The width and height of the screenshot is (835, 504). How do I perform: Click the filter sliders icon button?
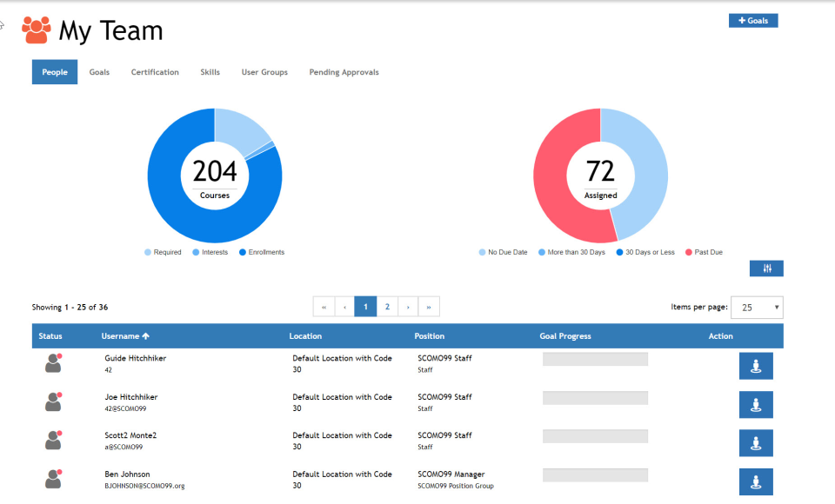click(x=766, y=269)
